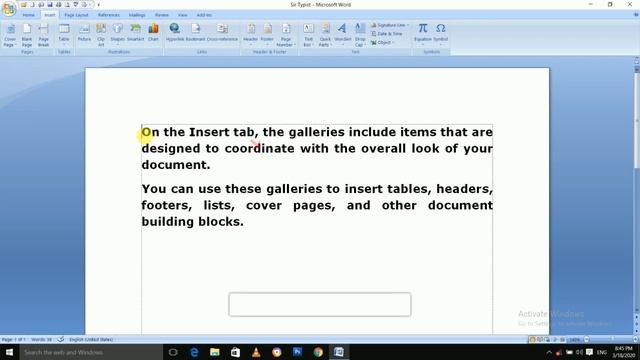Click the word "document." in first paragraph

[x=176, y=165]
